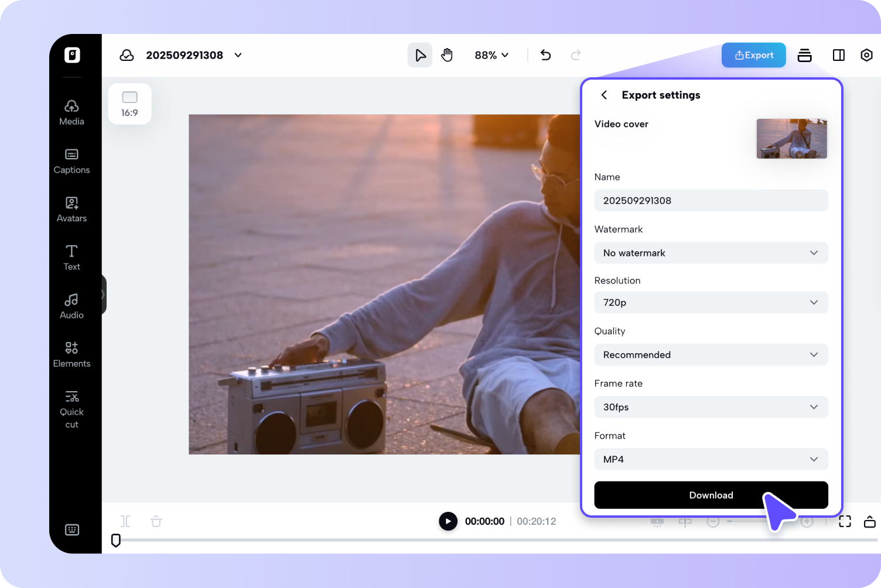Viewport: 881px width, 588px height.
Task: Open the Quick cut tool
Action: 71,409
